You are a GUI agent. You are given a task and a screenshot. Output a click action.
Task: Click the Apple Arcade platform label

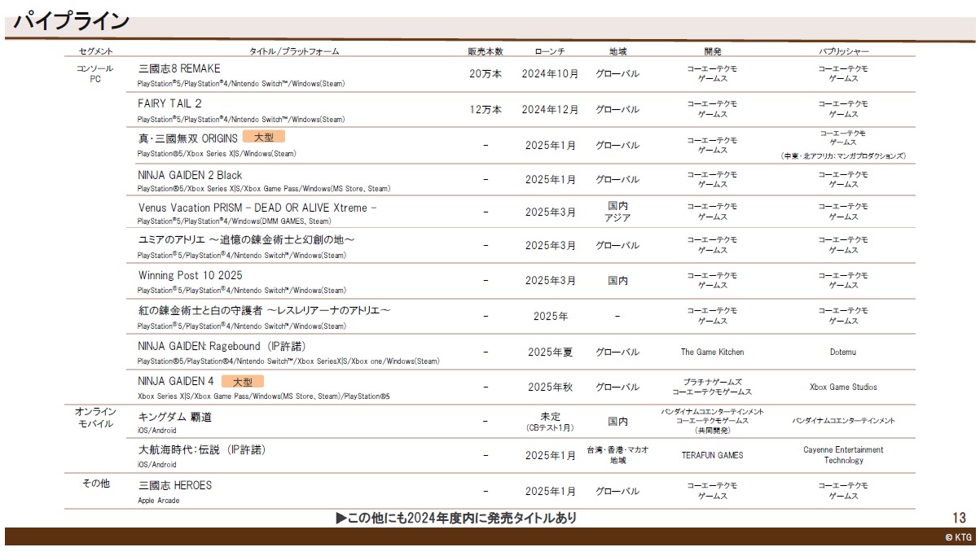pos(159,500)
